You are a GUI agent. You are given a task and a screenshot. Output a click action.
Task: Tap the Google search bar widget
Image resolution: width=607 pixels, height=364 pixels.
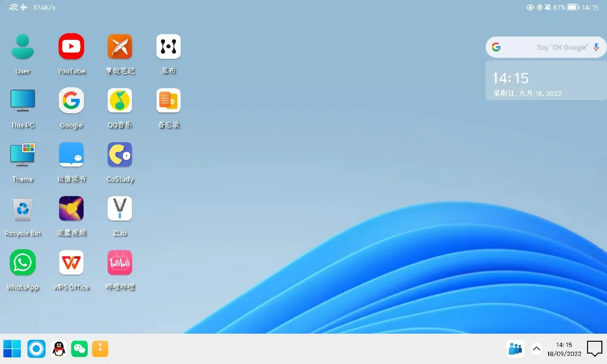pos(546,47)
